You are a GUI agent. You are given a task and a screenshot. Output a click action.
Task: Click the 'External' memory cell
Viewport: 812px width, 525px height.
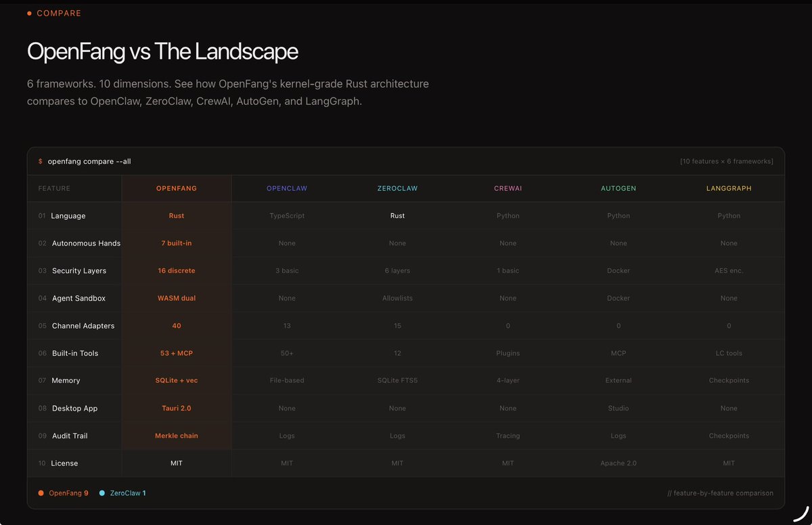[618, 380]
